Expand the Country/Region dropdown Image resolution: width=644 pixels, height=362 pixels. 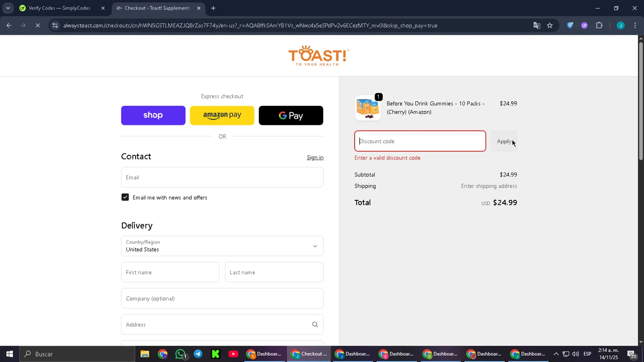click(x=222, y=246)
